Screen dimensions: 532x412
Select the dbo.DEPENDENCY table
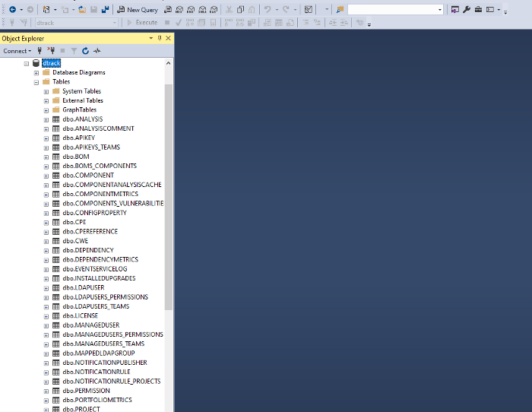click(88, 250)
